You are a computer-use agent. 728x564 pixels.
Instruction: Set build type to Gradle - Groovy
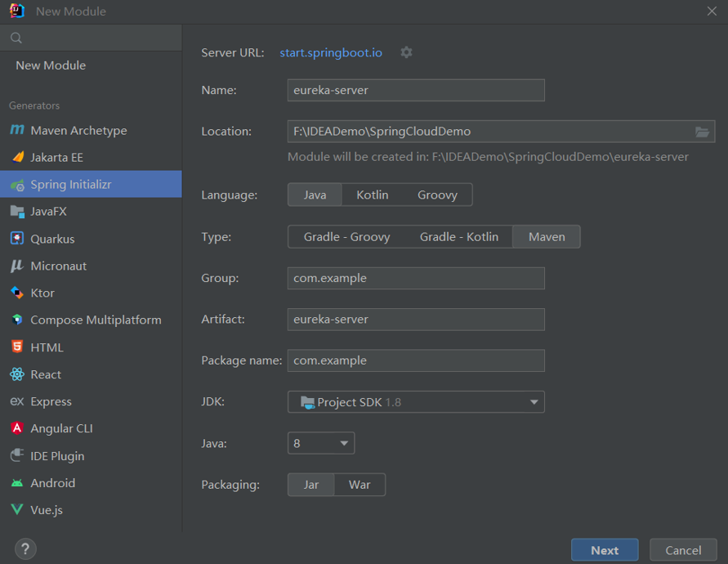tap(346, 237)
